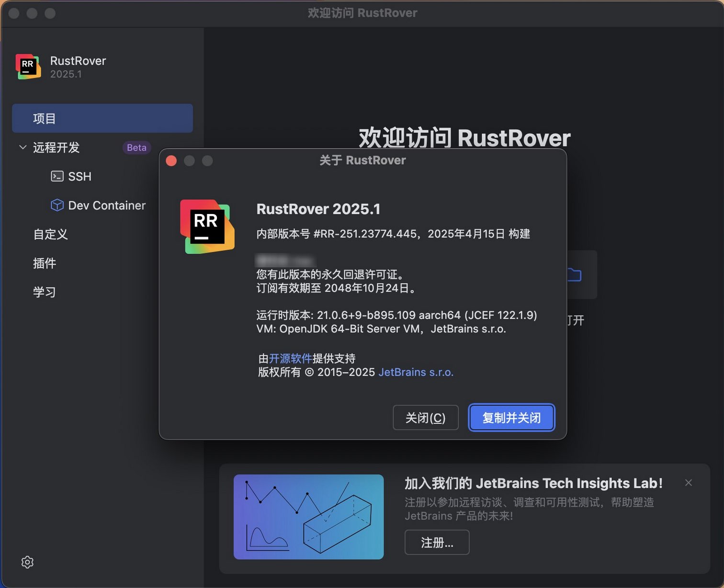Screen dimensions: 724x588
Task: Click the VM: OpenJDK 64-Bit Server VM line
Action: click(381, 329)
